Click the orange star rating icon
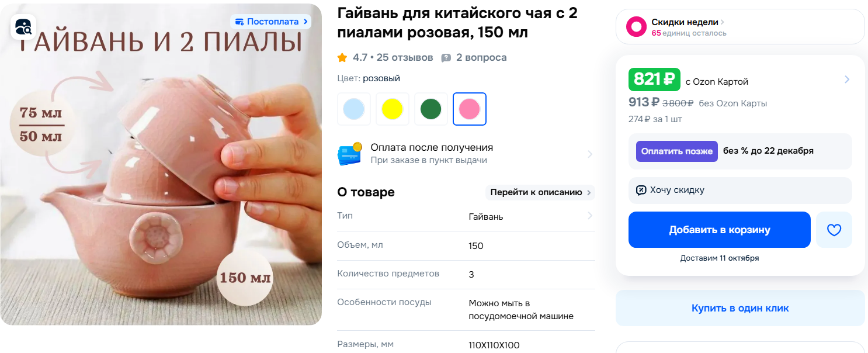 tap(342, 57)
